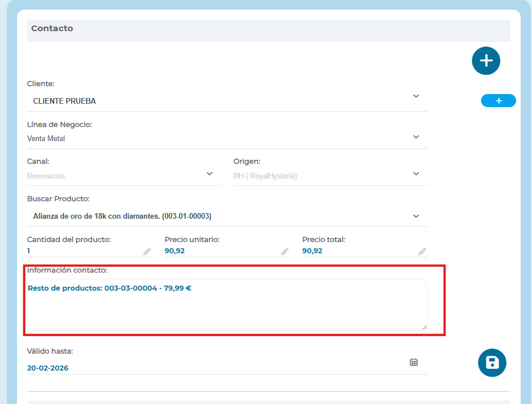Image resolution: width=532 pixels, height=404 pixels.
Task: Expand the Canal dropdown showing Renovacion
Action: pyautogui.click(x=210, y=174)
